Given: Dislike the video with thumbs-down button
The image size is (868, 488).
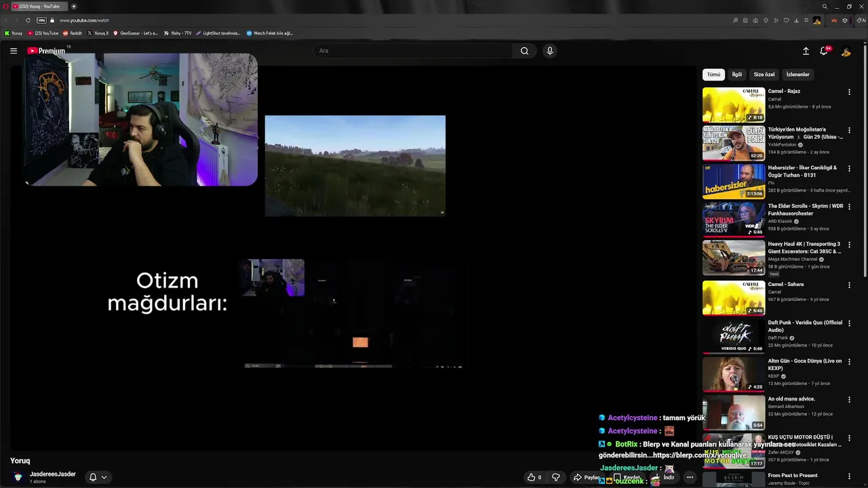Looking at the screenshot, I should pyautogui.click(x=555, y=477).
